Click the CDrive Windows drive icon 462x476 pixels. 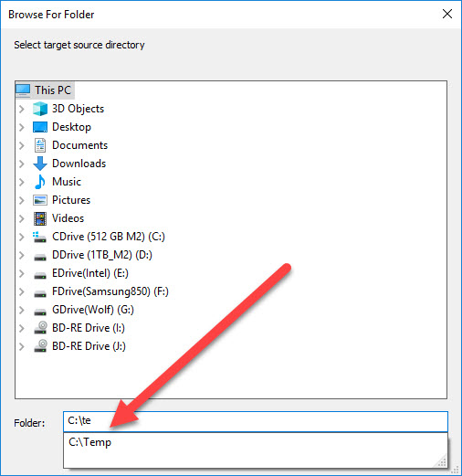point(40,237)
